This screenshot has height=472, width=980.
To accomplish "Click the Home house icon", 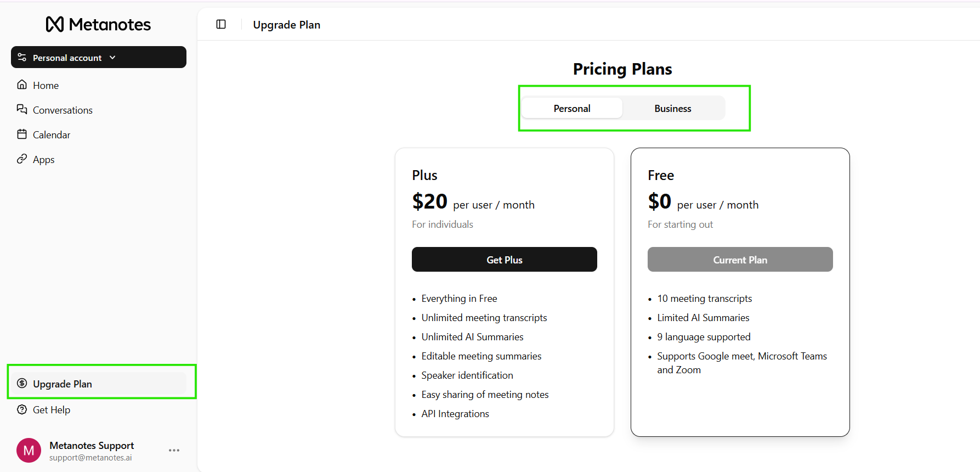I will tap(22, 85).
